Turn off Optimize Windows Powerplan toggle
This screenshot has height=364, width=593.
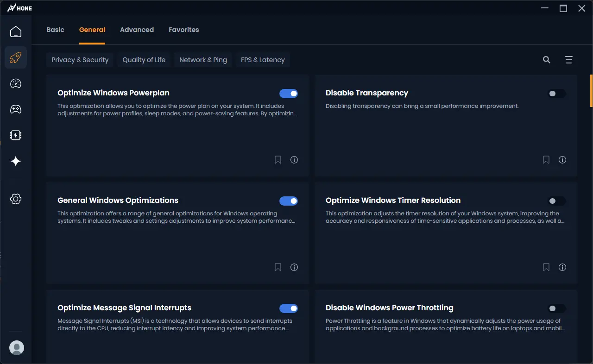(289, 94)
